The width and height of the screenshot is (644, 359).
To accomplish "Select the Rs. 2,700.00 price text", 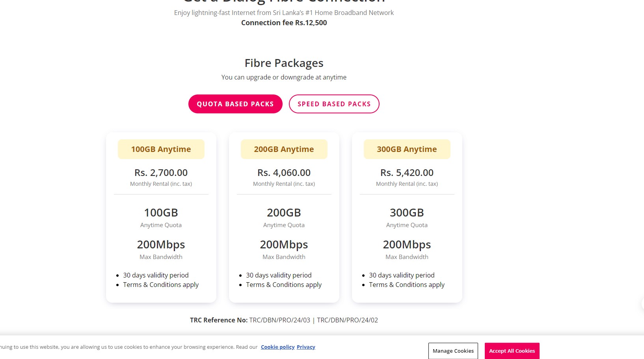I will coord(161,172).
